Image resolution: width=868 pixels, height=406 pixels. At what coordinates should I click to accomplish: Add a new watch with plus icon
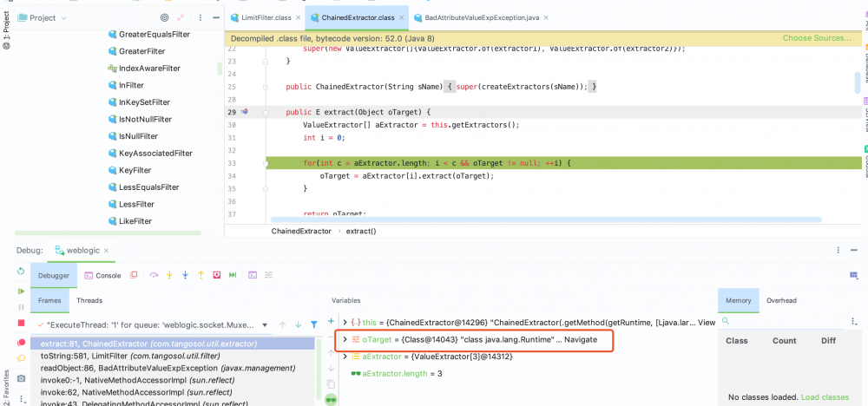click(x=331, y=321)
